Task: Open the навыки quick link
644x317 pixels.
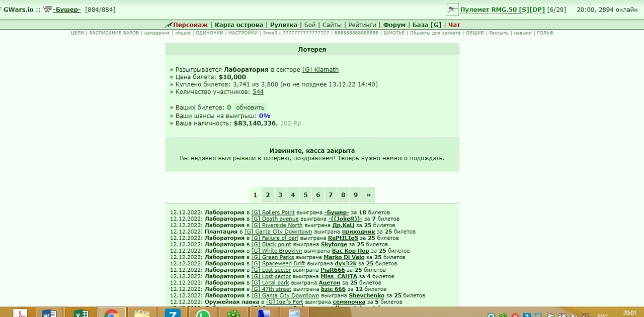Action: (x=523, y=33)
